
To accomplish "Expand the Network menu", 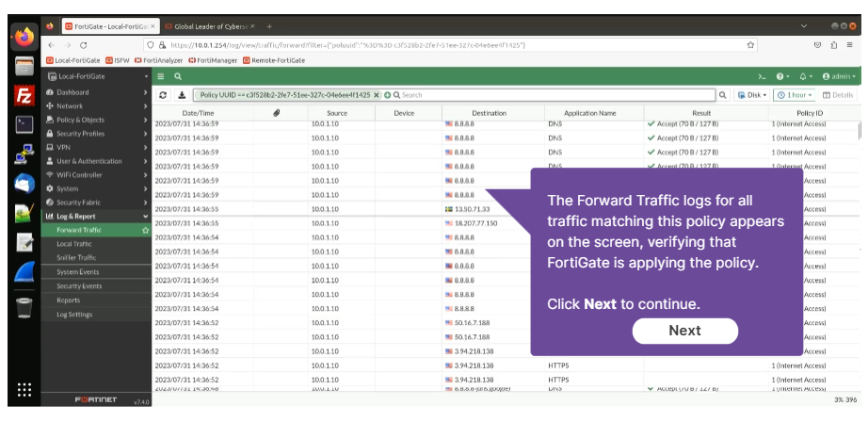I will tap(96, 106).
